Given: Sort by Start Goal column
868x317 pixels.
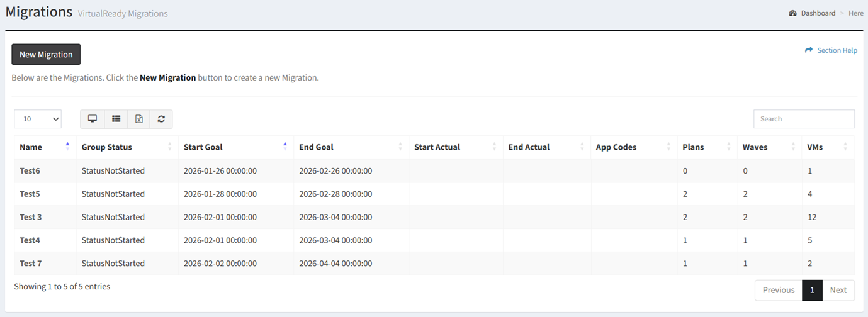Looking at the screenshot, I should tap(236, 147).
